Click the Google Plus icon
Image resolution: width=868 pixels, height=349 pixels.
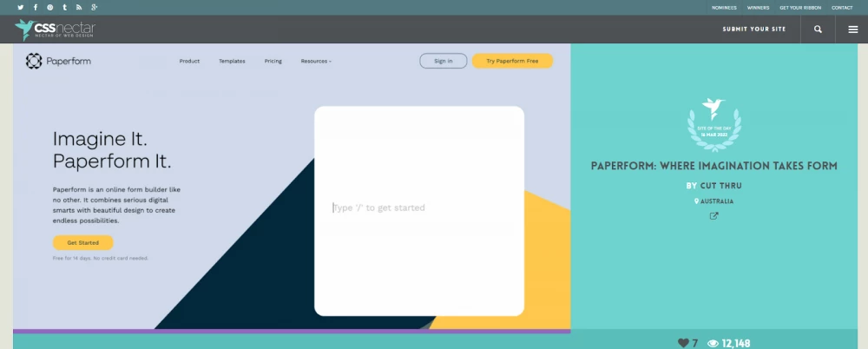pos(94,7)
